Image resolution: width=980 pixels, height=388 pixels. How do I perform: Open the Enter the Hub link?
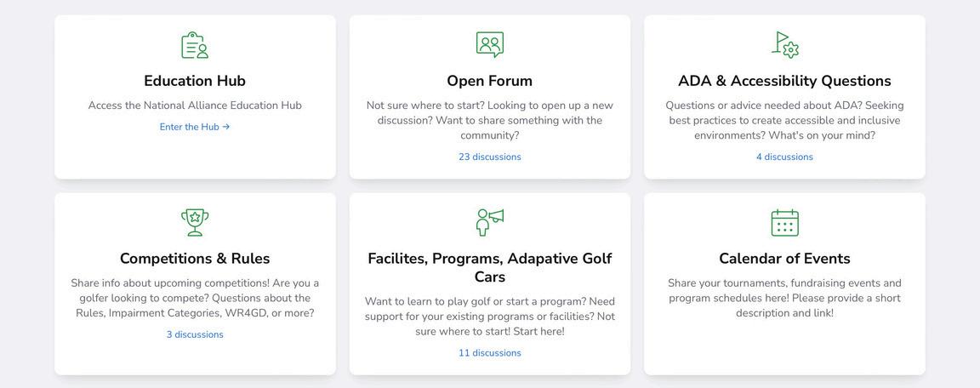pyautogui.click(x=195, y=127)
